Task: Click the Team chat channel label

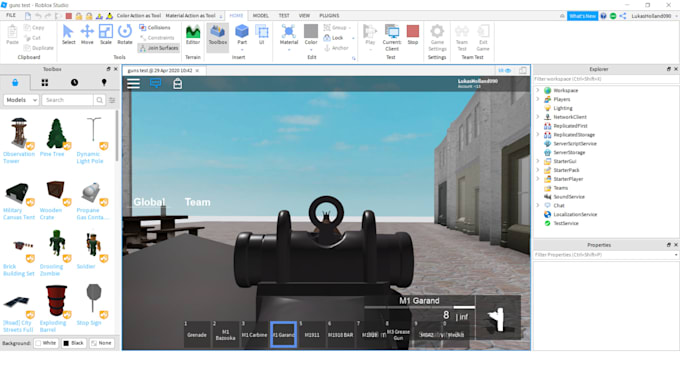Action: pos(197,202)
